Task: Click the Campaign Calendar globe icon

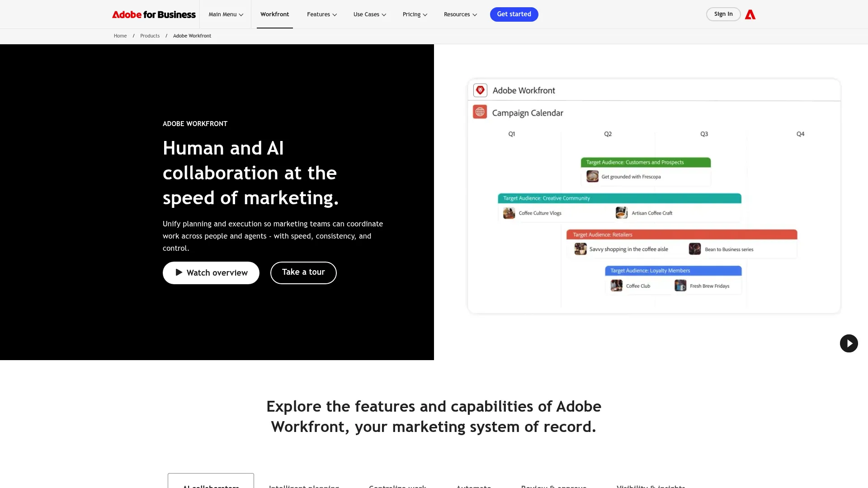Action: point(480,112)
